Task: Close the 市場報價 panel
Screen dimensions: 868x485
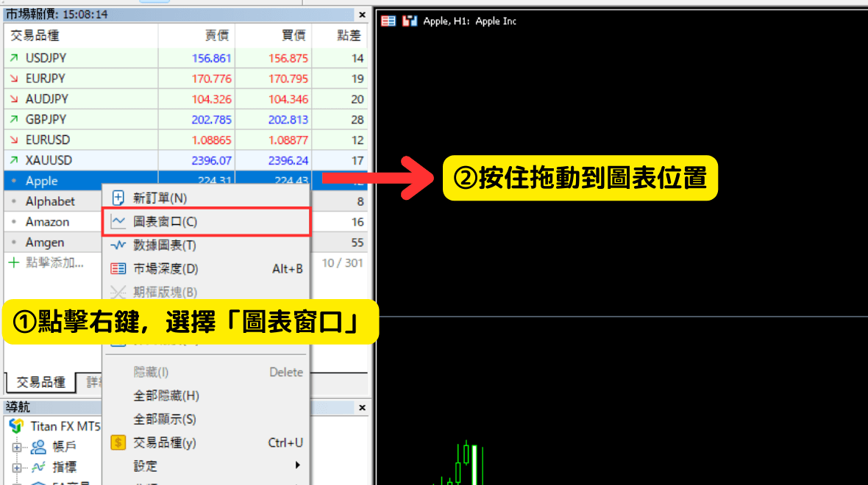Action: 362,15
